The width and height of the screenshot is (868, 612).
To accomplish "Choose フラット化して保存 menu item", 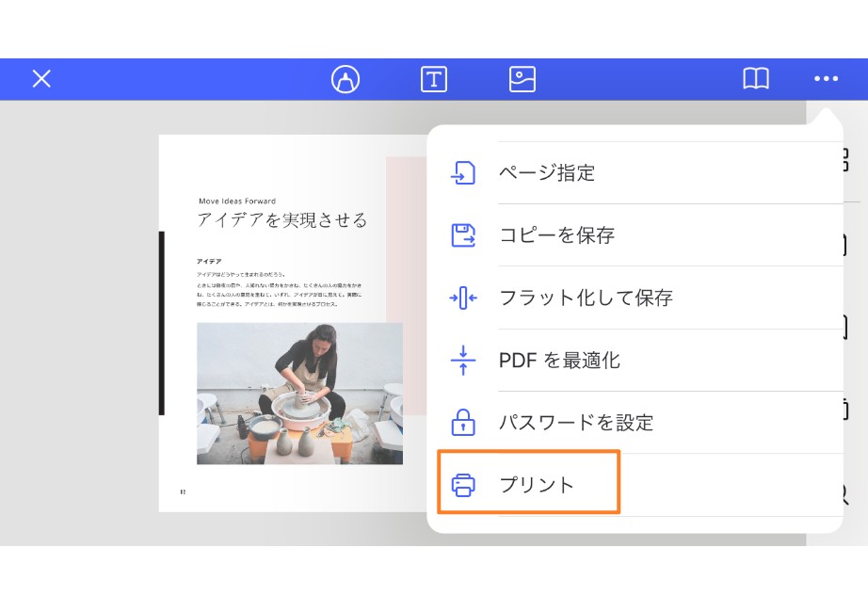I will pyautogui.click(x=635, y=298).
